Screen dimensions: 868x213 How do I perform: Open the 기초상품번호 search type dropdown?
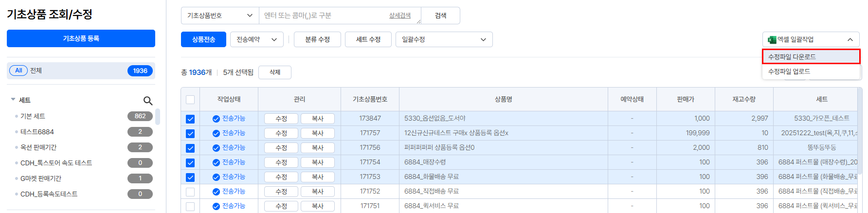click(x=220, y=16)
